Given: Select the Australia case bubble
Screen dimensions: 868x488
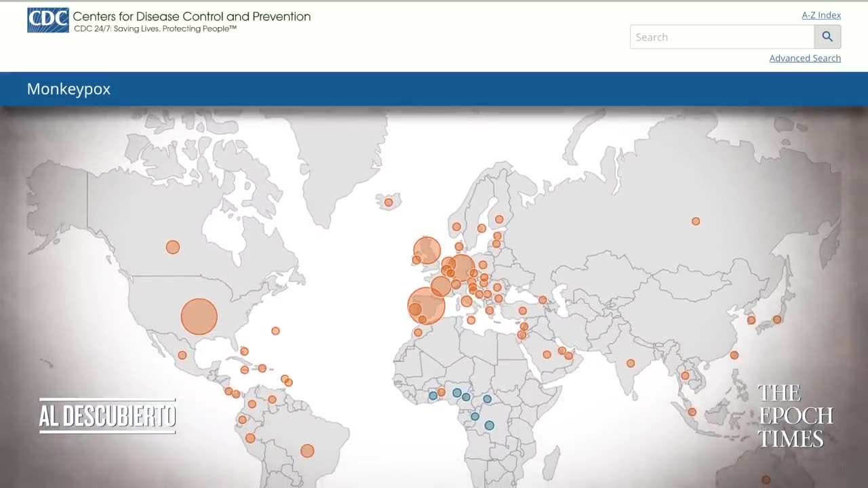Looking at the screenshot, I should coord(766,480).
